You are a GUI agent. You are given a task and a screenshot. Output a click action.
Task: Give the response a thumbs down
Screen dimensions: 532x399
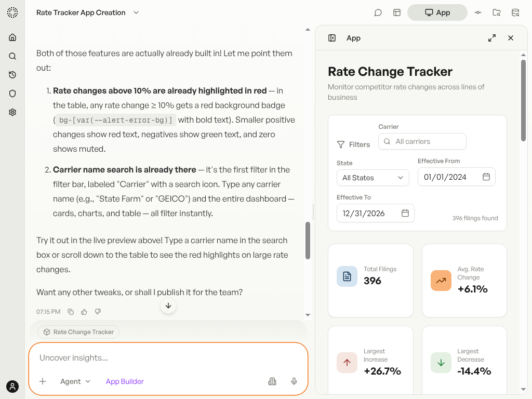click(98, 312)
